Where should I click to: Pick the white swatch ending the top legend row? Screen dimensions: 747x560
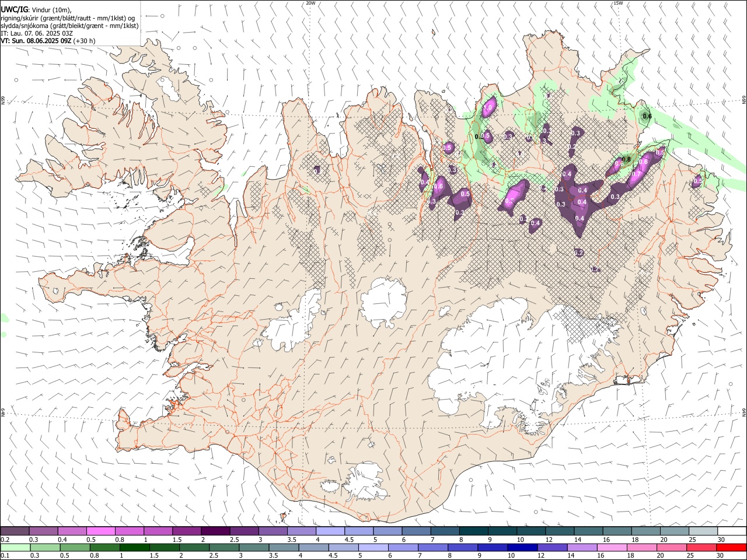tap(731, 531)
